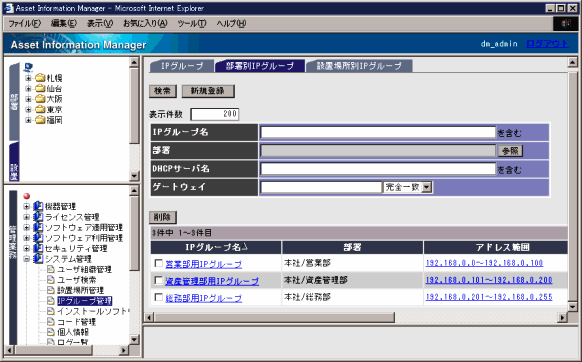
Task: Click the ソフトウェア利用管理 book icon
Action: (x=38, y=237)
